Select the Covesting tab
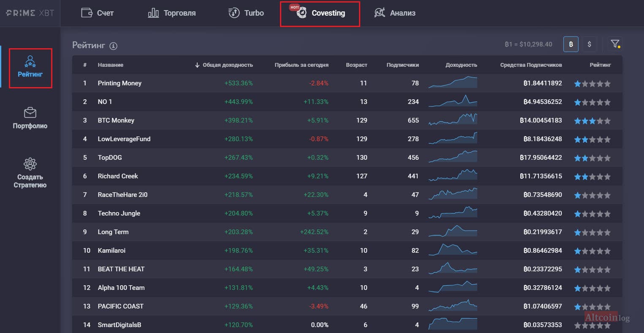This screenshot has width=644, height=333. click(x=320, y=14)
